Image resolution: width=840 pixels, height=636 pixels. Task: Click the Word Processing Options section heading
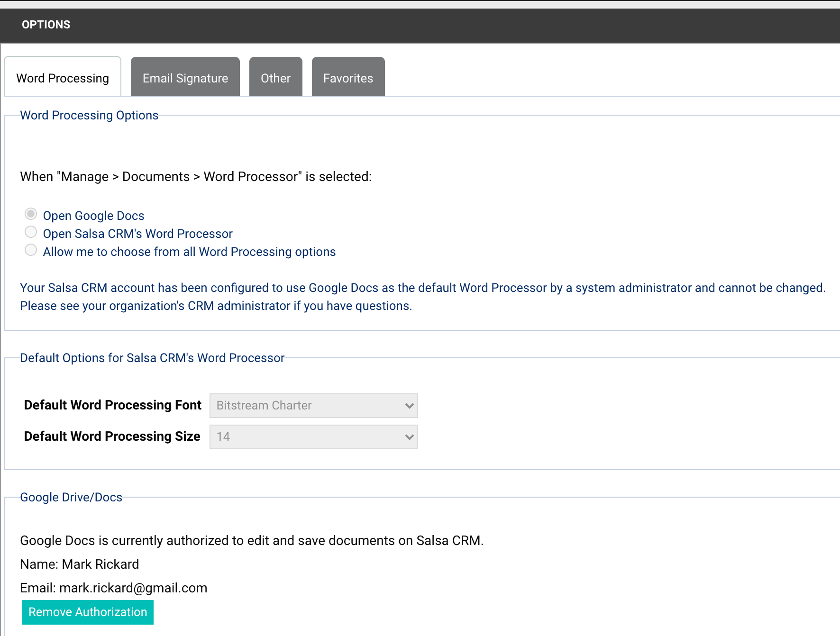click(x=89, y=115)
